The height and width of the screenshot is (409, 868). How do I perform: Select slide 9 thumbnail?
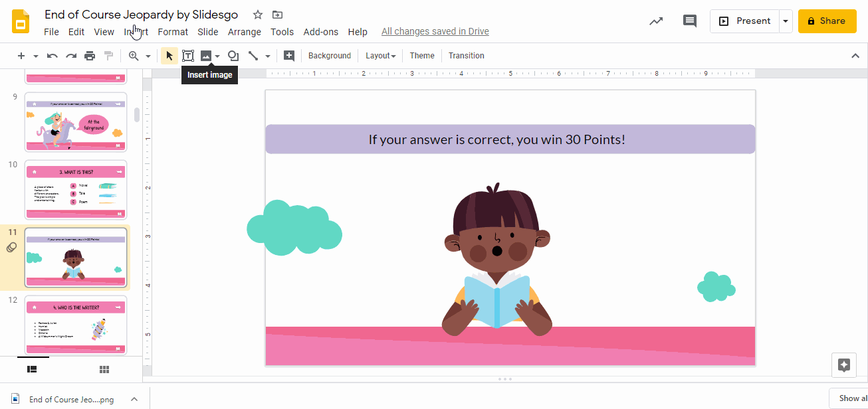pyautogui.click(x=76, y=122)
